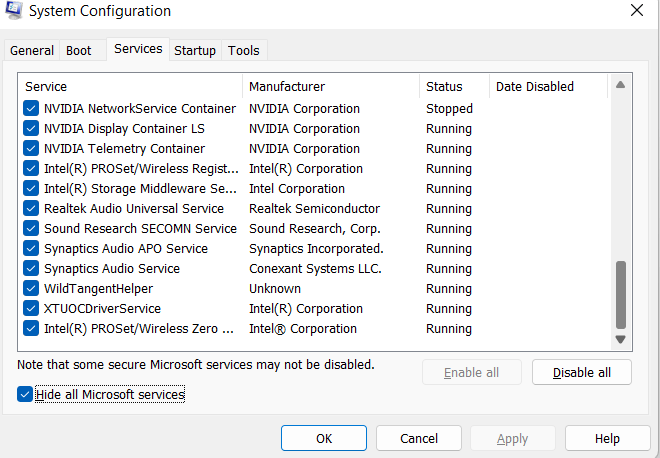Viewport: 660px width, 458px height.
Task: Click Synaptics Incorporated. manufacturer cell
Action: point(316,248)
